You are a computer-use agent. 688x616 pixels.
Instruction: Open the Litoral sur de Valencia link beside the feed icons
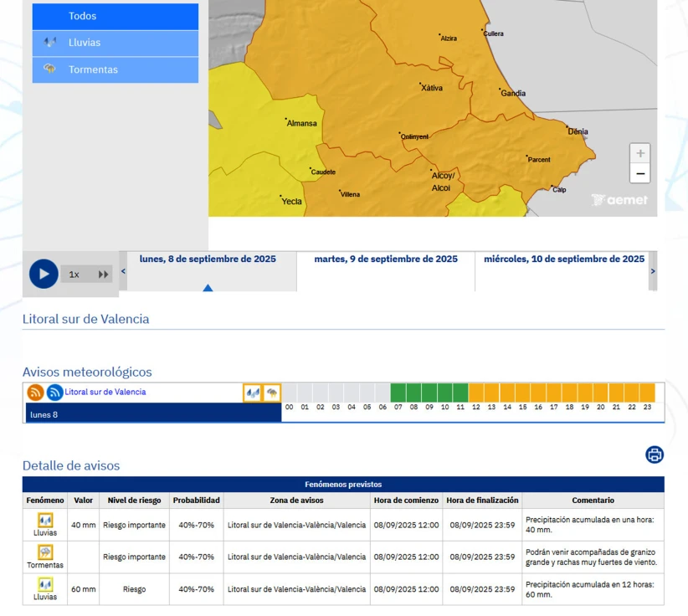coord(105,392)
